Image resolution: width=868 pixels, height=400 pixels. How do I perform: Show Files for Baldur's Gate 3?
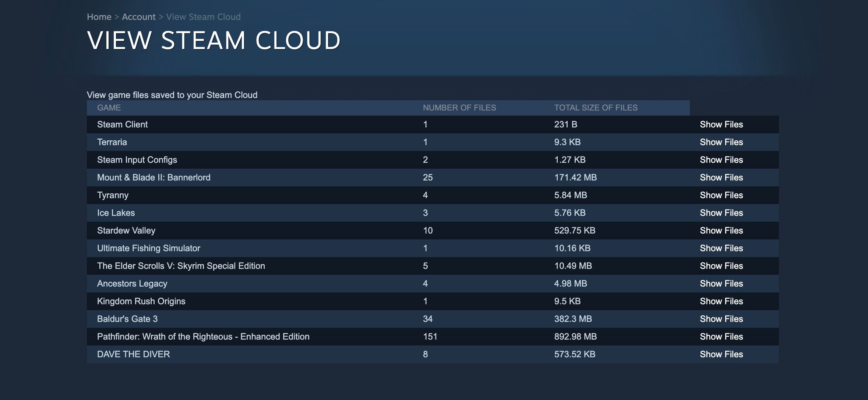721,319
